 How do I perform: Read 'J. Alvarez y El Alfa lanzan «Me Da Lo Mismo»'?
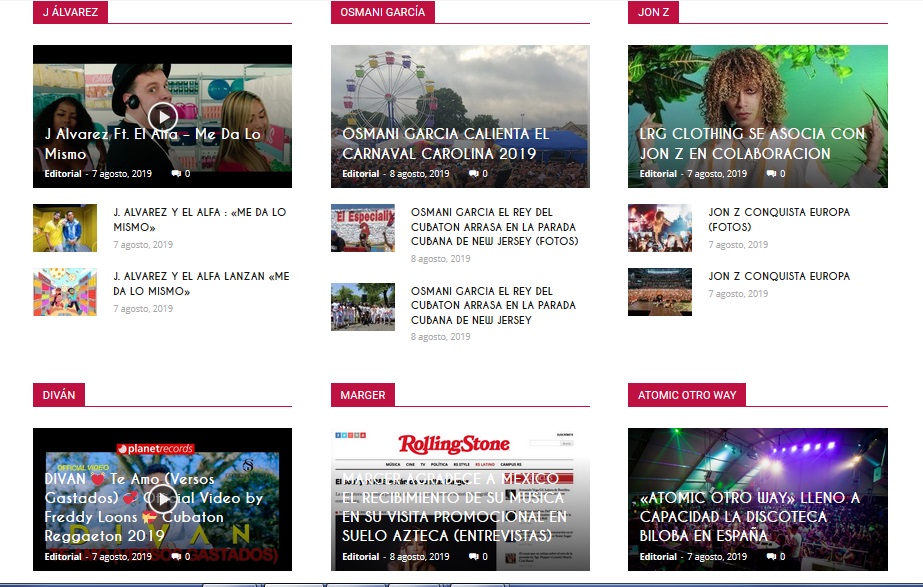pos(201,284)
